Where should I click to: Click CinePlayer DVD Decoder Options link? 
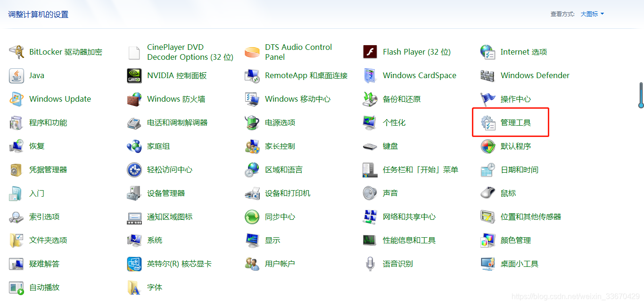point(190,52)
